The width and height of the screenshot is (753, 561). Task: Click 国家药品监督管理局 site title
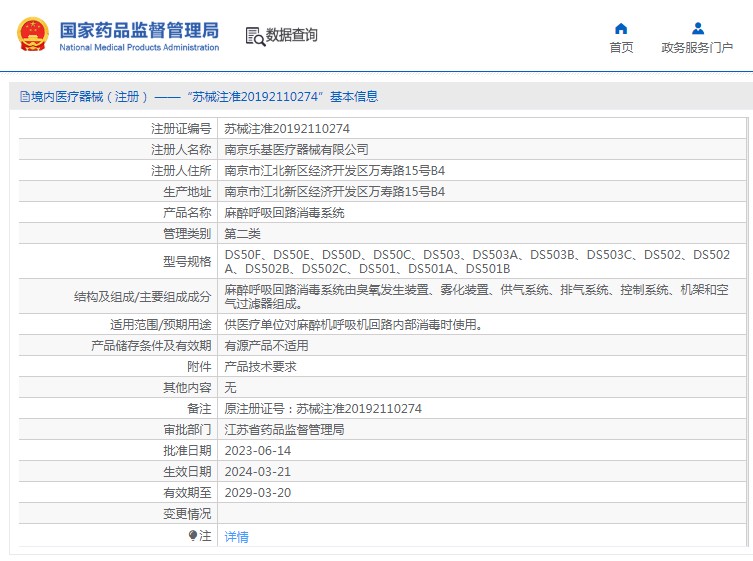coord(139,30)
